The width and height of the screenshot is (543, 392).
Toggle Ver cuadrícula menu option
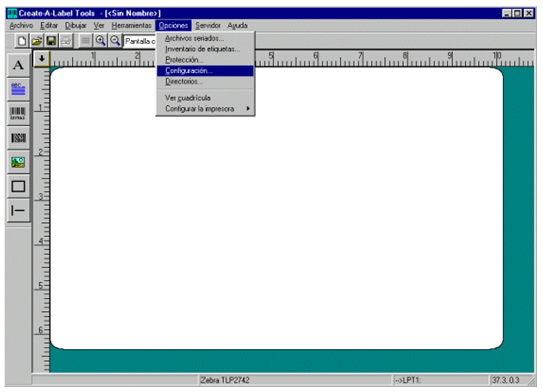[205, 98]
